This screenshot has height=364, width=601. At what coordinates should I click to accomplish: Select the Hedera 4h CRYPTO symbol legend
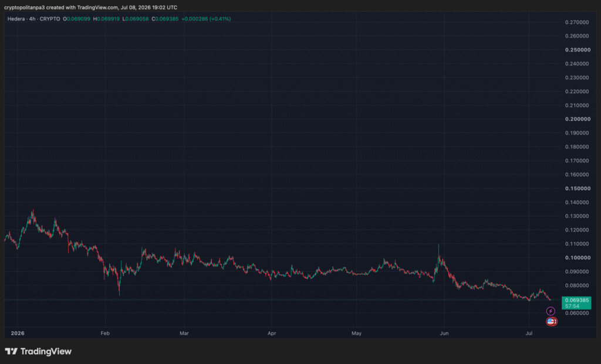pyautogui.click(x=33, y=19)
